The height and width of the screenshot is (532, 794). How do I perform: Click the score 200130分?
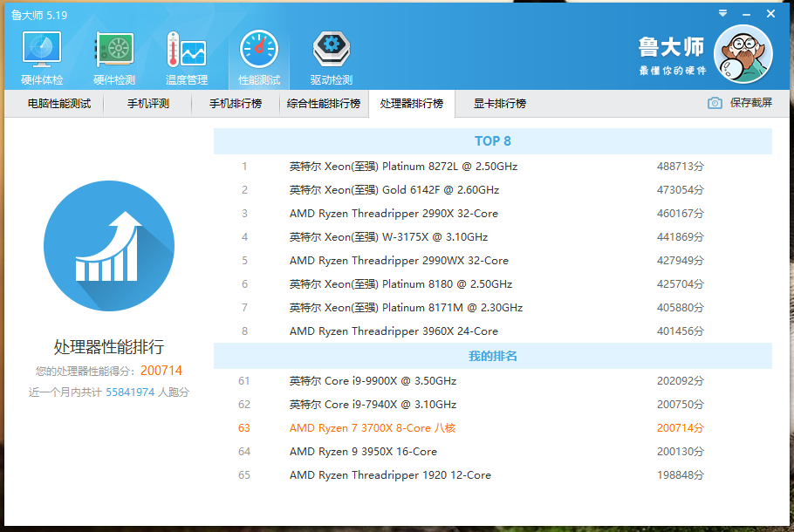pyautogui.click(x=680, y=452)
